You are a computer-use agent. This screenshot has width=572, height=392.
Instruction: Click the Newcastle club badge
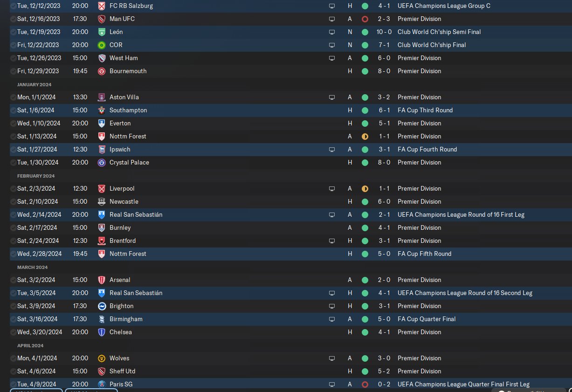[102, 202]
